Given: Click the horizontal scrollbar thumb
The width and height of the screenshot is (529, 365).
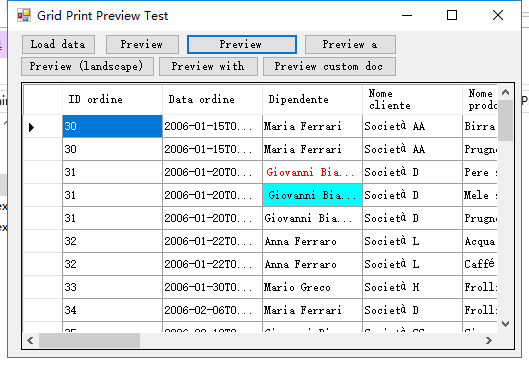Looking at the screenshot, I should (x=89, y=340).
